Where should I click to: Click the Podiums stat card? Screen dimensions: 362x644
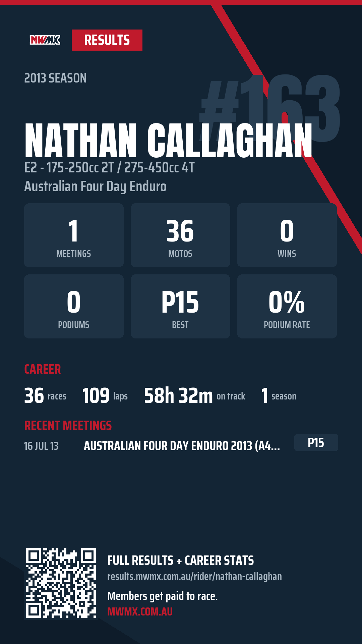pos(74,306)
